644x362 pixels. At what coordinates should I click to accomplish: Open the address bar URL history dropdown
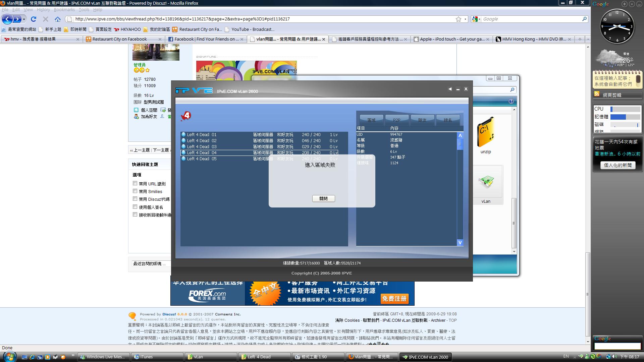tap(466, 19)
